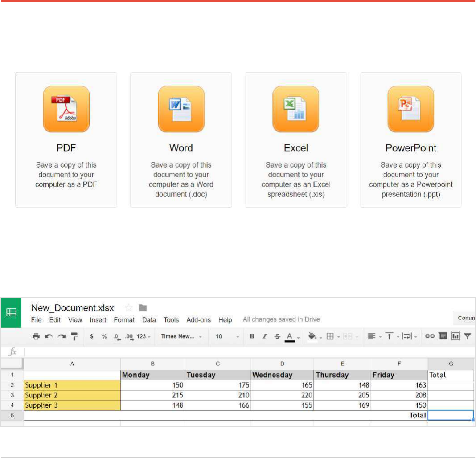Open the font size 10 dropdown
476x458 pixels.
point(227,336)
